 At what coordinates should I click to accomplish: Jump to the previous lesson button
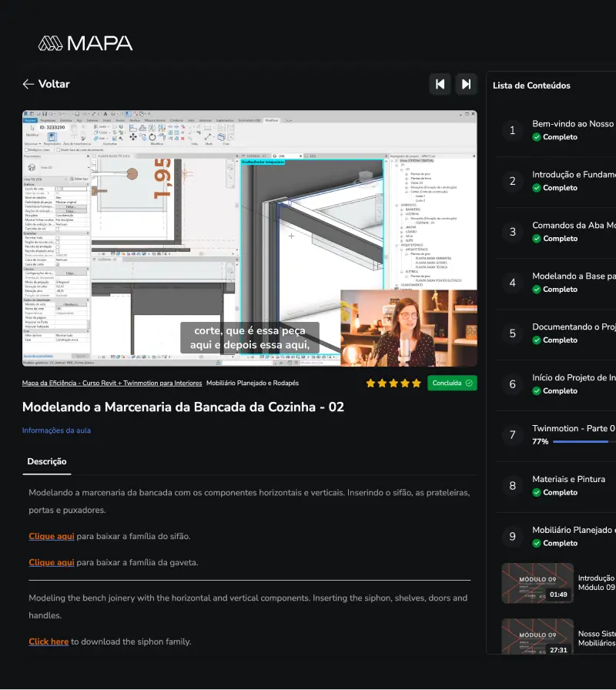click(x=440, y=84)
